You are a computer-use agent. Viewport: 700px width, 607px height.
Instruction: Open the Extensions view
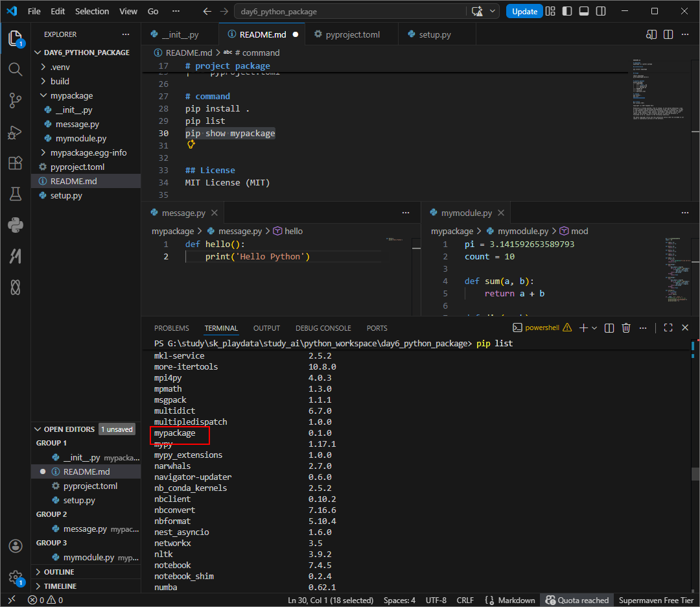[15, 163]
